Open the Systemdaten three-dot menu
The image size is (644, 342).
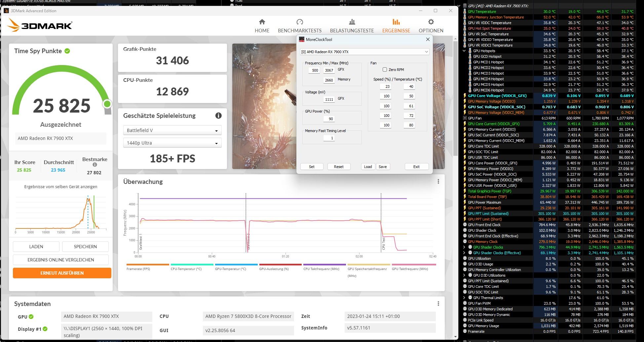pos(438,304)
